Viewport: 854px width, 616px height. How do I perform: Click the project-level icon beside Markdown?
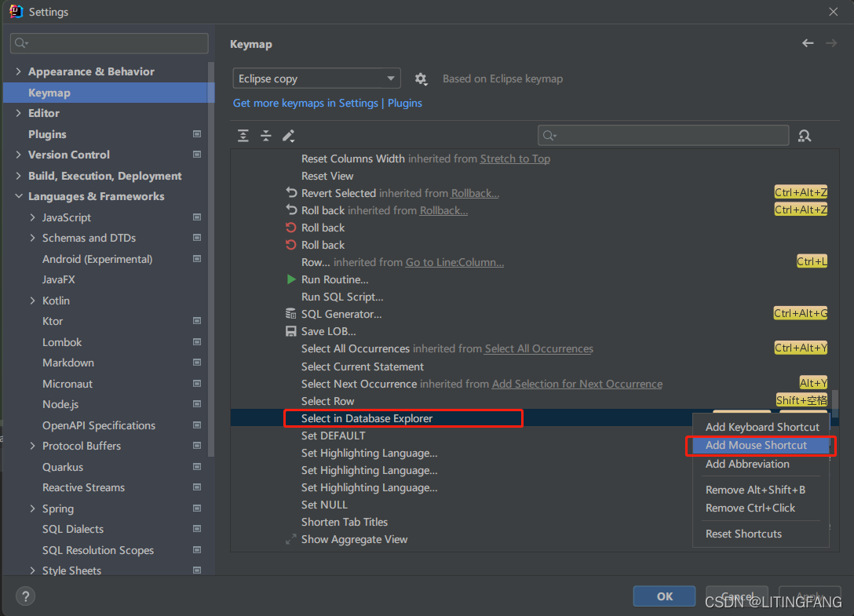pyautogui.click(x=197, y=363)
